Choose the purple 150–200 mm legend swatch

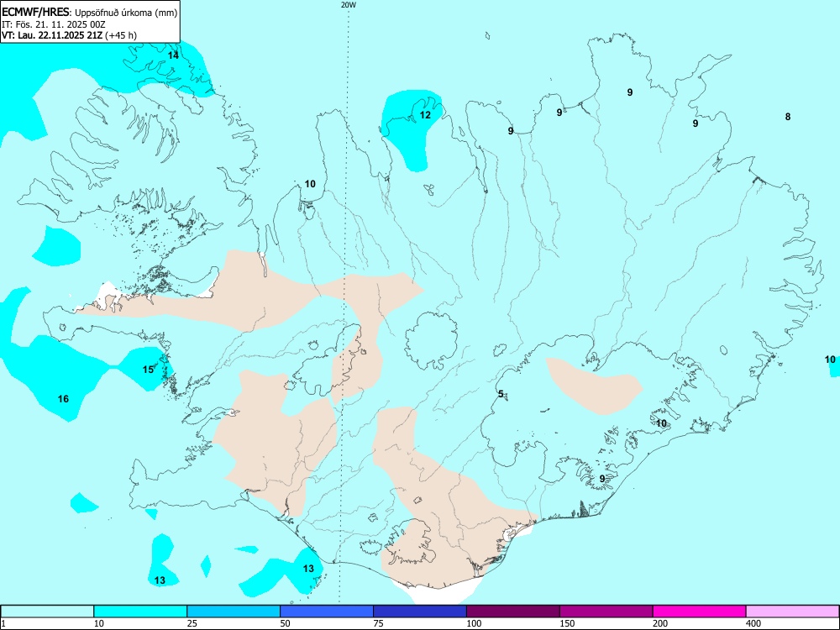coord(606,612)
